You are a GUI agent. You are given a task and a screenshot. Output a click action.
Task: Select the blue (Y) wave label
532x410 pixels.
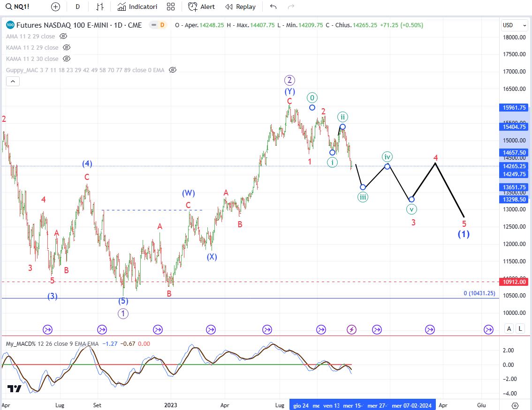pos(289,91)
